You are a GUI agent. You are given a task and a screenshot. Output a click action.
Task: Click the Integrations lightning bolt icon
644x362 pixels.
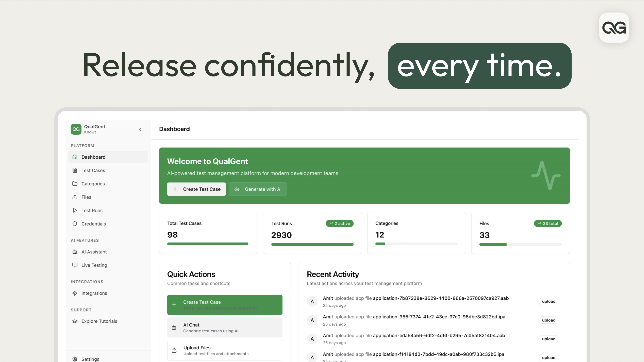coord(75,293)
